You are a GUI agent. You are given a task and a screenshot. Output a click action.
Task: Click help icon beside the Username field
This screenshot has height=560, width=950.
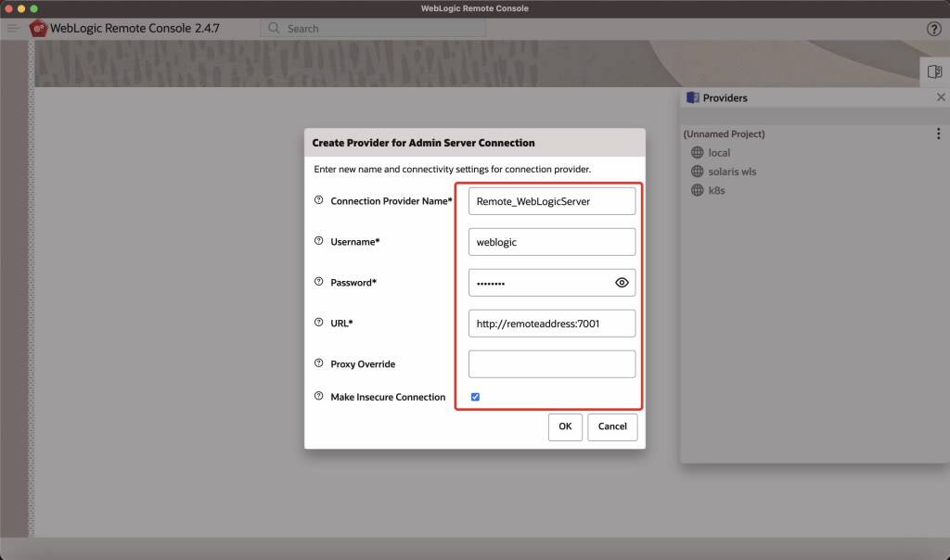[318, 241]
